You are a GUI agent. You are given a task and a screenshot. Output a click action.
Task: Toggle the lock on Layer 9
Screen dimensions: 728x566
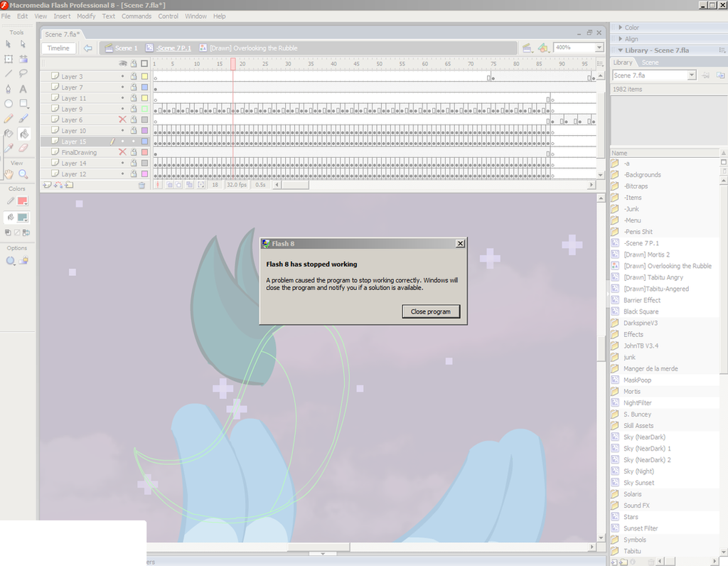click(x=133, y=109)
